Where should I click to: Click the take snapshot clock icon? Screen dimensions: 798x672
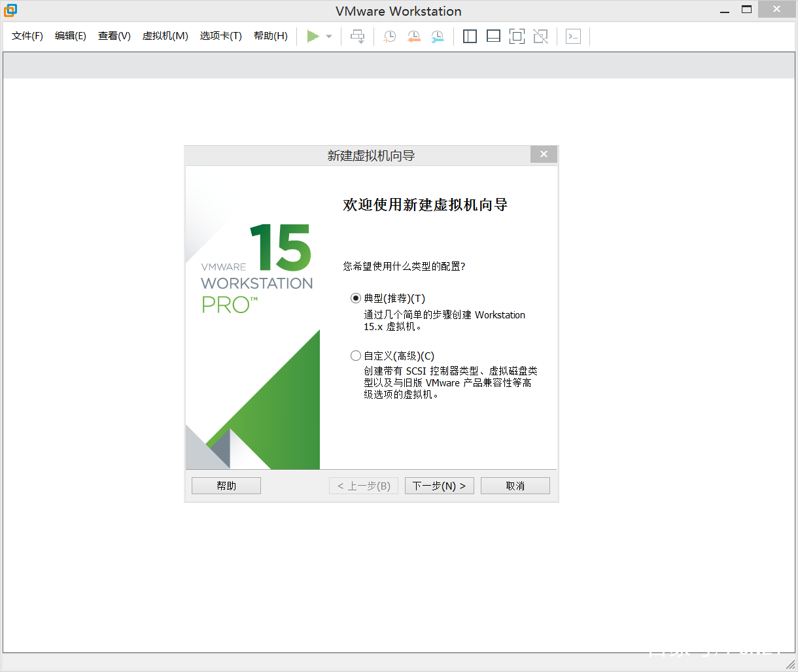tap(390, 37)
